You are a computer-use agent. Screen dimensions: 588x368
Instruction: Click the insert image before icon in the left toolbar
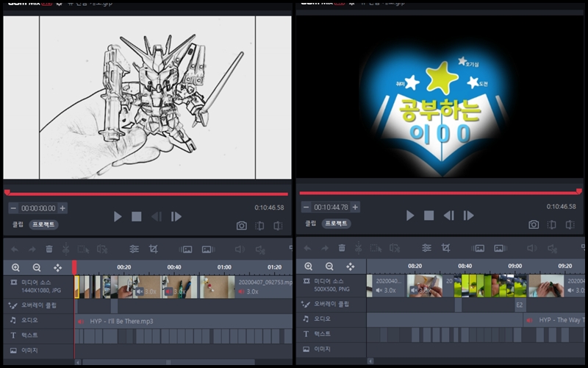point(186,250)
